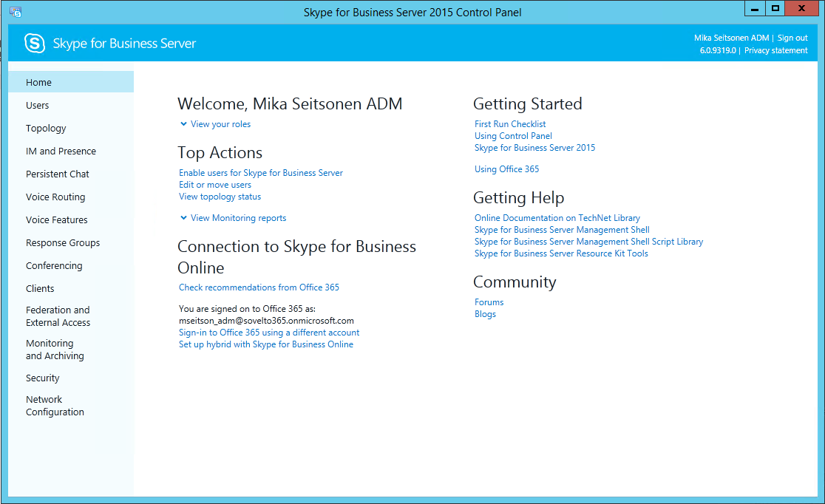Open the Home section
825x504 pixels.
71,82
